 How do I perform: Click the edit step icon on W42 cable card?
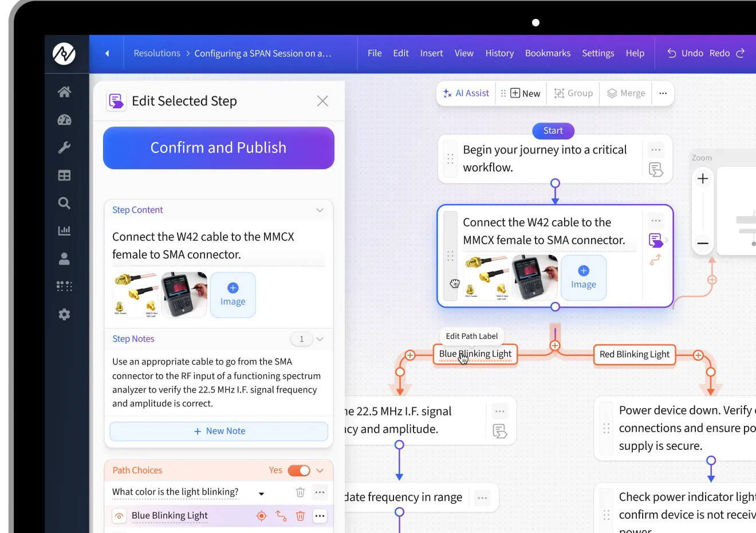[656, 240]
